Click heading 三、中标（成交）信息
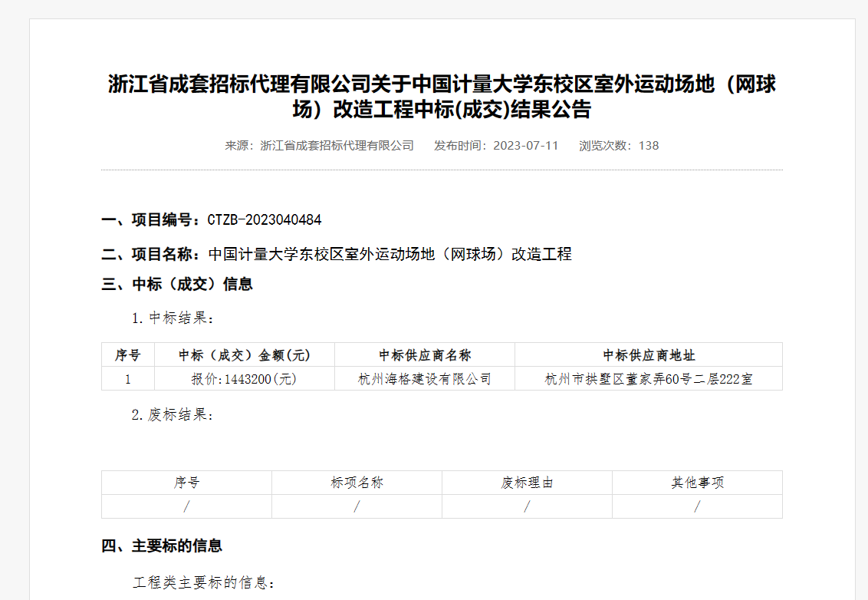868x600 pixels. (x=177, y=284)
